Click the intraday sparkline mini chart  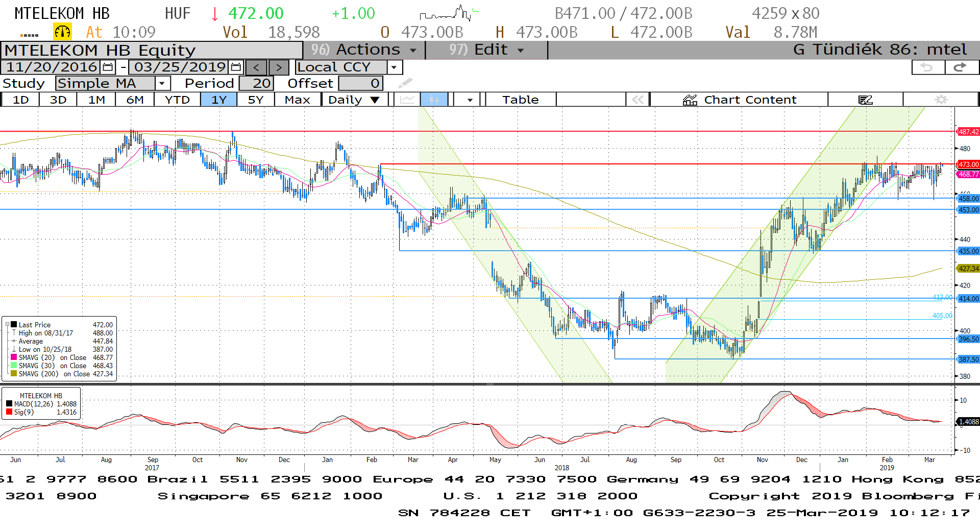[449, 13]
